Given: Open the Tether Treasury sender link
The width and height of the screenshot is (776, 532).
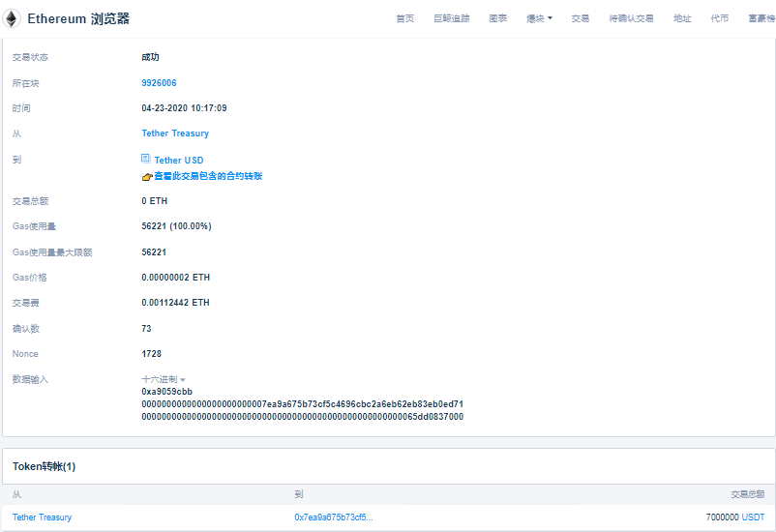Looking at the screenshot, I should click(x=175, y=133).
